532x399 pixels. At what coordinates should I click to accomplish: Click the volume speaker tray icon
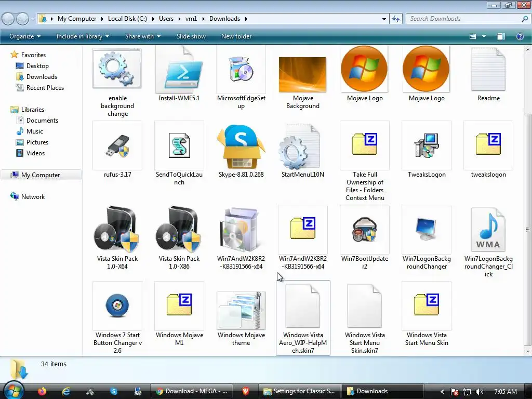479,391
